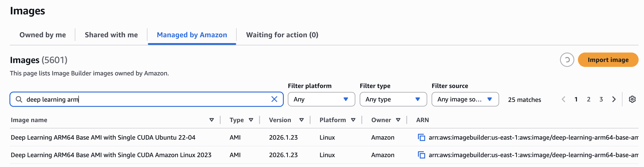Open the Filter type dropdown
The height and width of the screenshot is (167, 644).
(x=393, y=99)
